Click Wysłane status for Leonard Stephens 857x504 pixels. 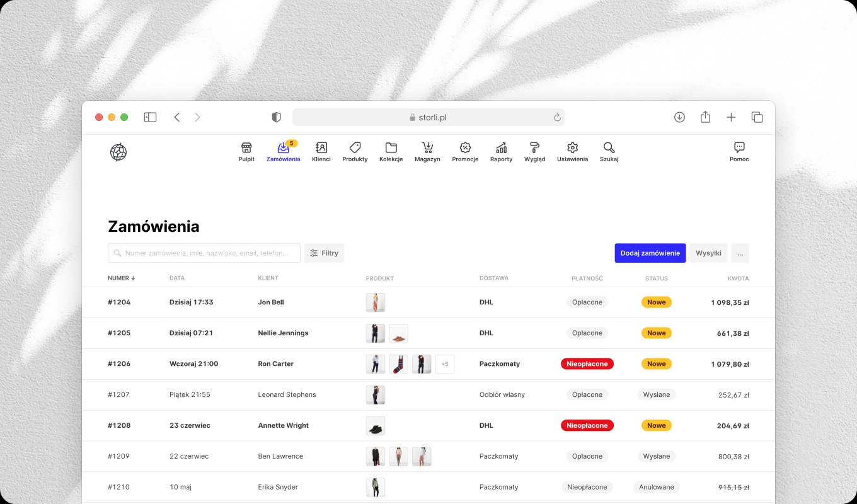pyautogui.click(x=657, y=395)
